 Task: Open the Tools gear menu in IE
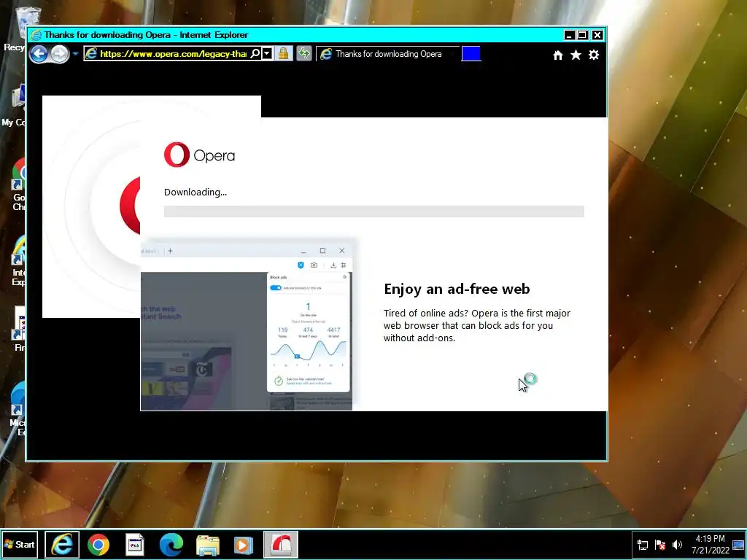tap(594, 55)
